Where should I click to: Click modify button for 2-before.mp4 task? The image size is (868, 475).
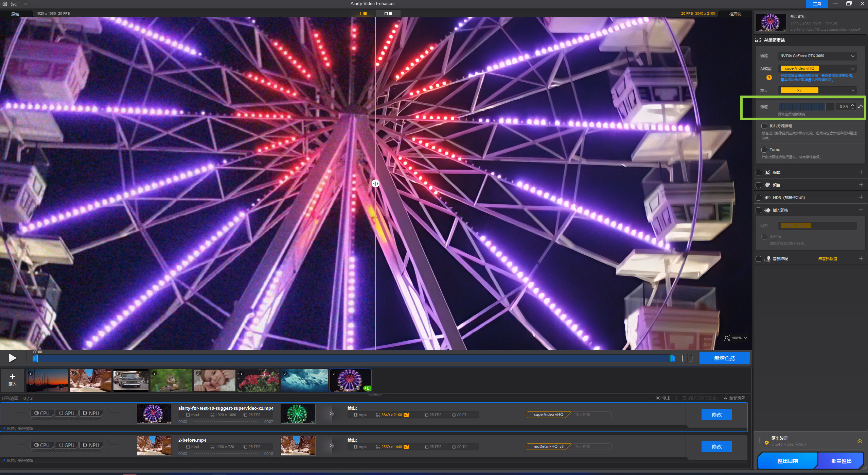coord(716,447)
